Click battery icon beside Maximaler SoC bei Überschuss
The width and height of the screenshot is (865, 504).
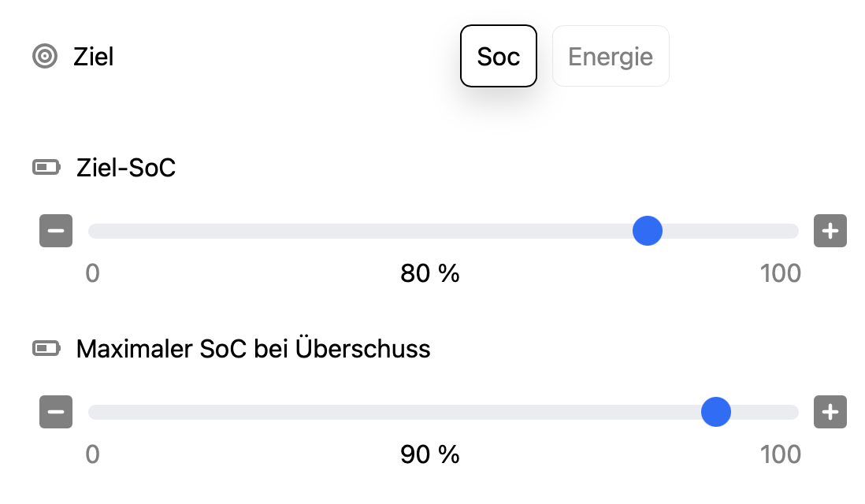(x=46, y=348)
